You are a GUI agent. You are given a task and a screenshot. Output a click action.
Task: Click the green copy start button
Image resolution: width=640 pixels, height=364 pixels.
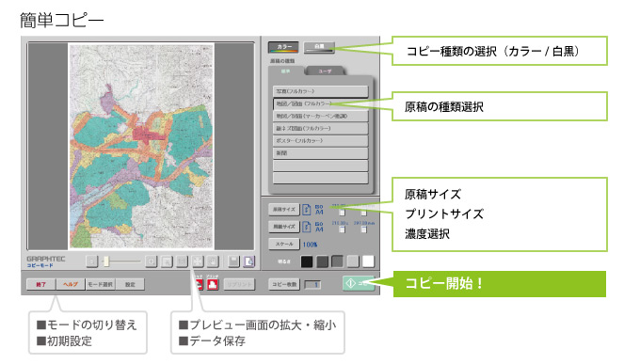click(359, 283)
